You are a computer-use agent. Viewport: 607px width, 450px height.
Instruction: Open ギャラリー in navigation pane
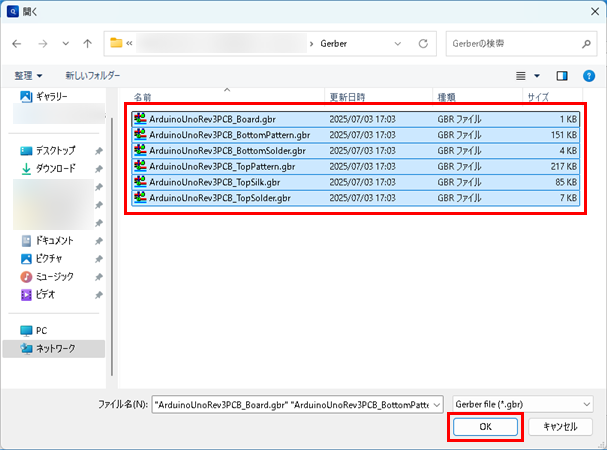click(x=44, y=96)
